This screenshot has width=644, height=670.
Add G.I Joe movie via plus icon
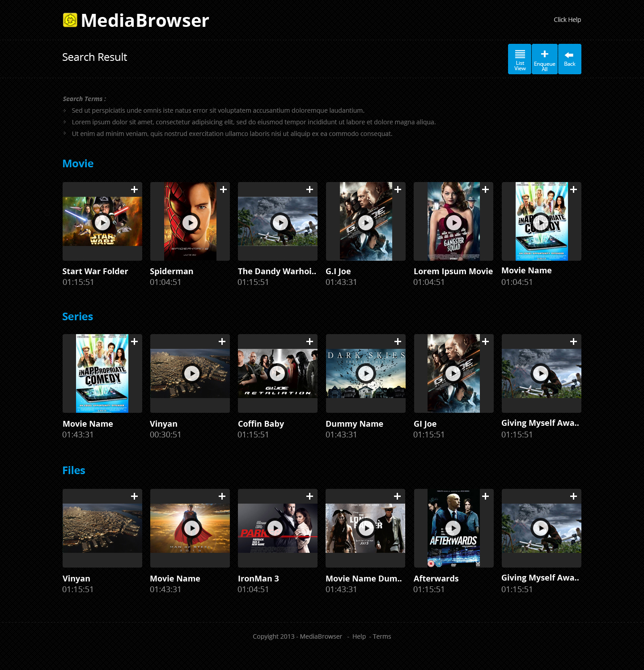pos(398,190)
